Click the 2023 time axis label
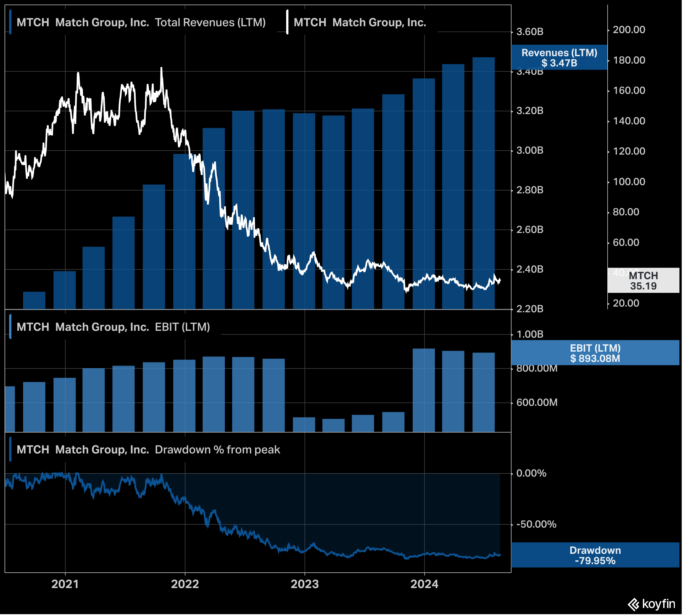Image resolution: width=684 pixels, height=616 pixels. click(x=304, y=584)
